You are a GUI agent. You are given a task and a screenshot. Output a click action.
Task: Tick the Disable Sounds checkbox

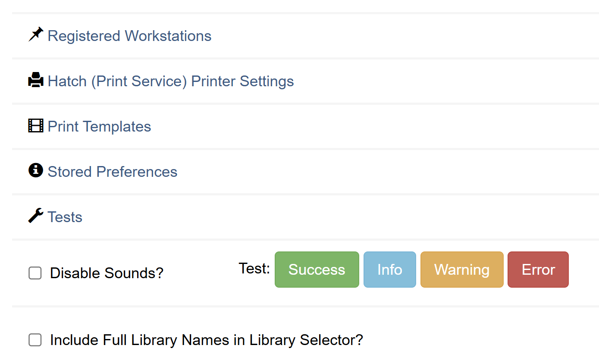tap(35, 273)
